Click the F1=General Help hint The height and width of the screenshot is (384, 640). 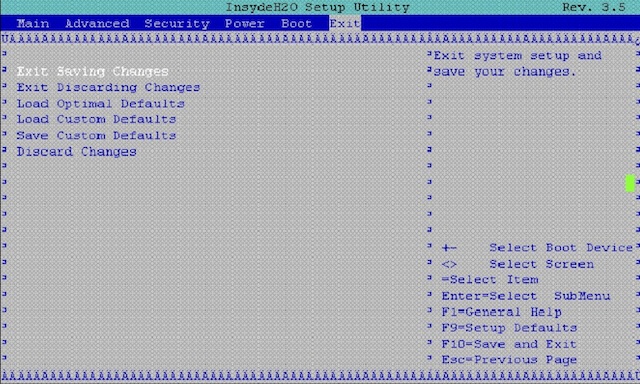pos(502,312)
